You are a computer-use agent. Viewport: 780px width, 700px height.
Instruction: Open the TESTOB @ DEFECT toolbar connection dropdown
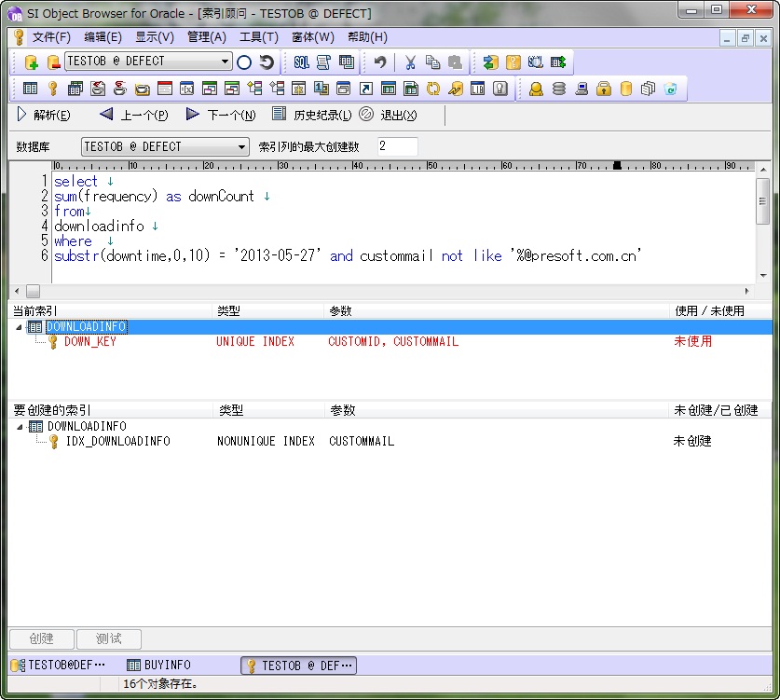(225, 62)
